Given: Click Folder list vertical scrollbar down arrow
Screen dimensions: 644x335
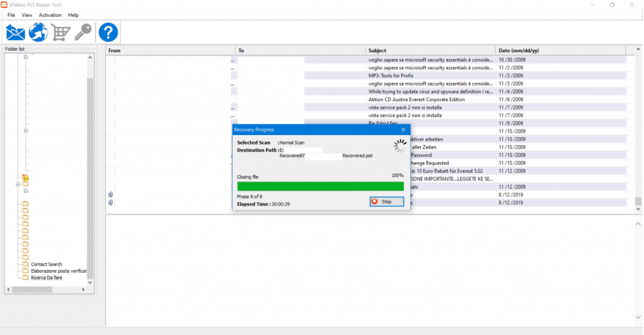Looking at the screenshot, I should point(90,282).
